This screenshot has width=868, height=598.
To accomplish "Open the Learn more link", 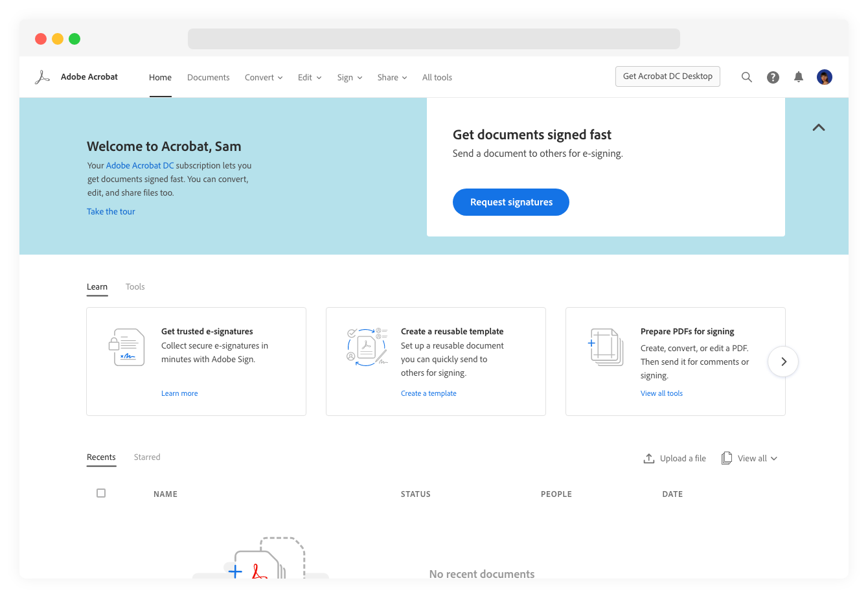I will tap(179, 393).
